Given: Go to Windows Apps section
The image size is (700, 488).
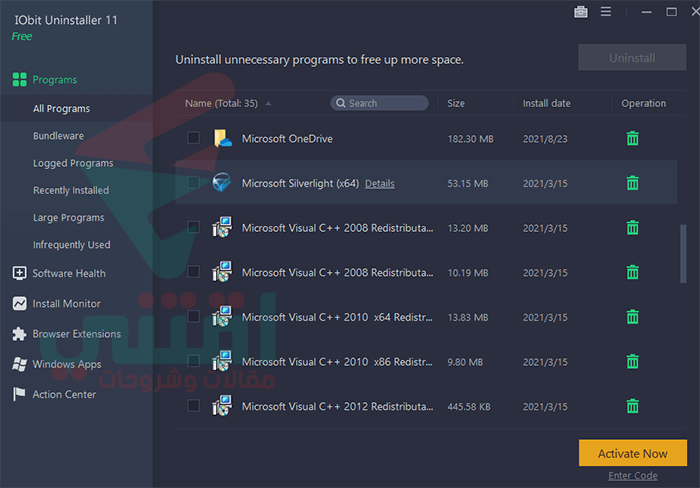Looking at the screenshot, I should [67, 364].
